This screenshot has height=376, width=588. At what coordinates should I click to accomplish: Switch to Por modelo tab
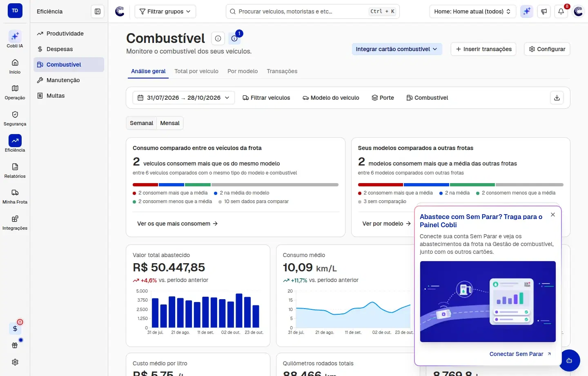click(x=243, y=71)
